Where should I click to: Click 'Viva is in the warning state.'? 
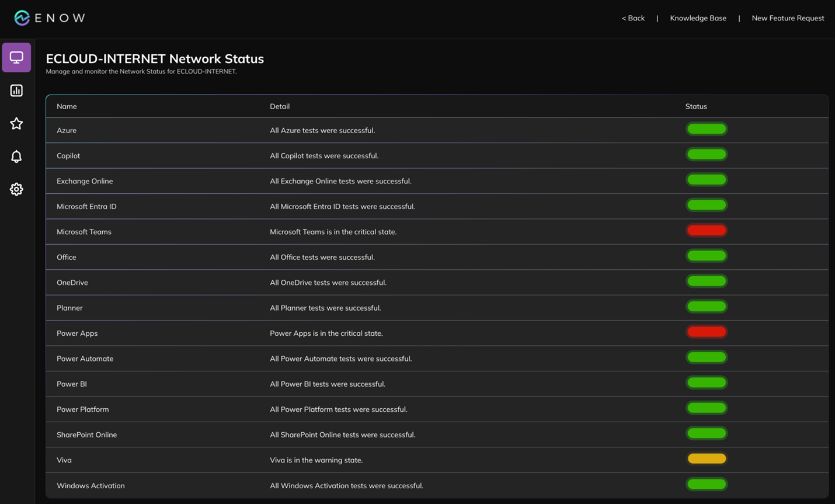point(316,460)
